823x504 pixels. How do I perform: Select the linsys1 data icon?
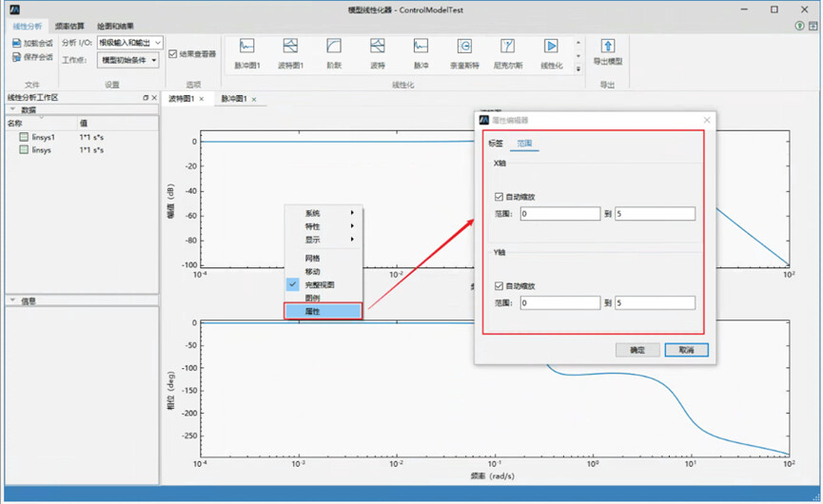[24, 137]
